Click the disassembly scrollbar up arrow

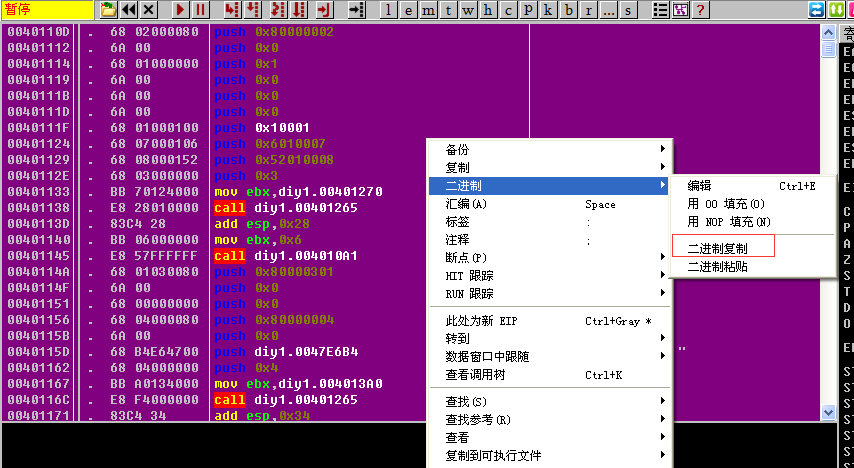click(x=828, y=33)
